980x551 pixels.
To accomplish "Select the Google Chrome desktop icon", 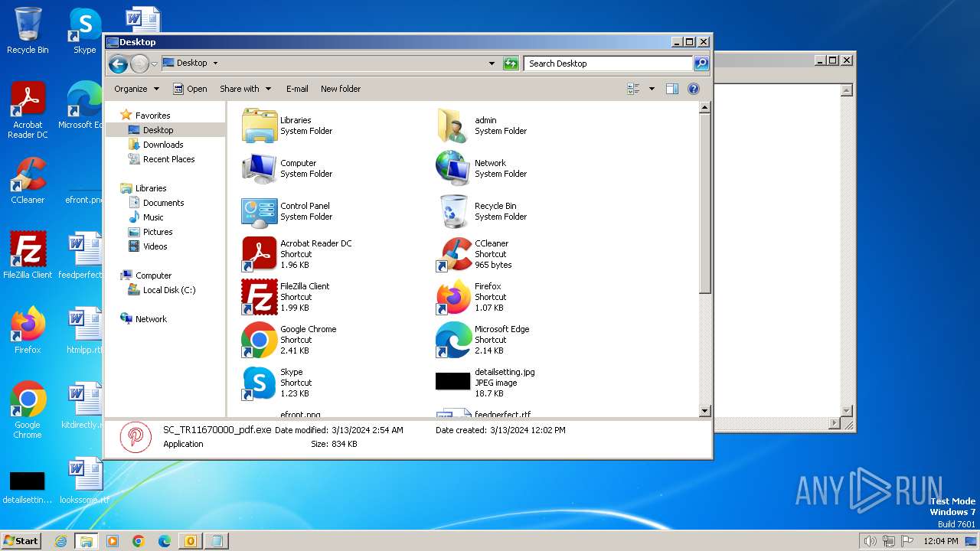I will (x=28, y=410).
